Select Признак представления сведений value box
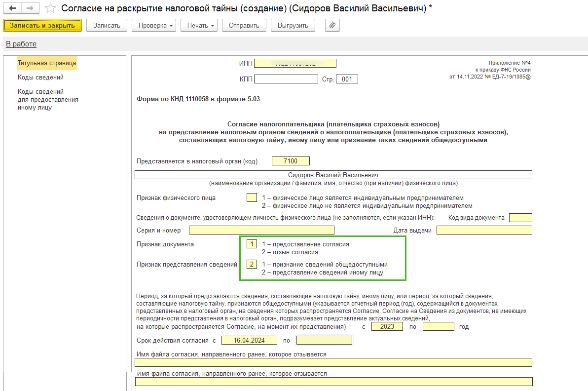The height and width of the screenshot is (391, 588). (252, 265)
